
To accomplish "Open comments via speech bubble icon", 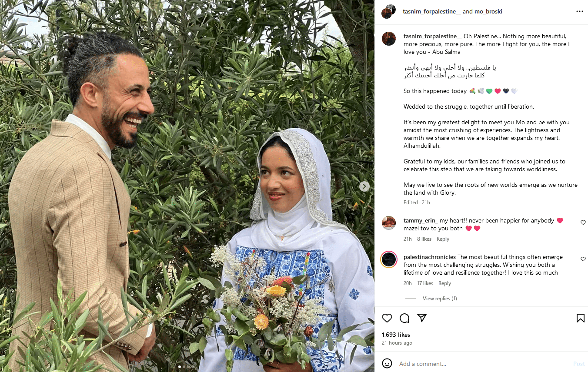I will 404,318.
